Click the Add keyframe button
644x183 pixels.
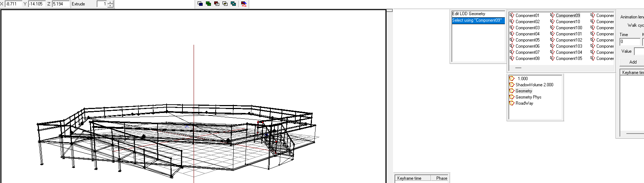[632, 62]
